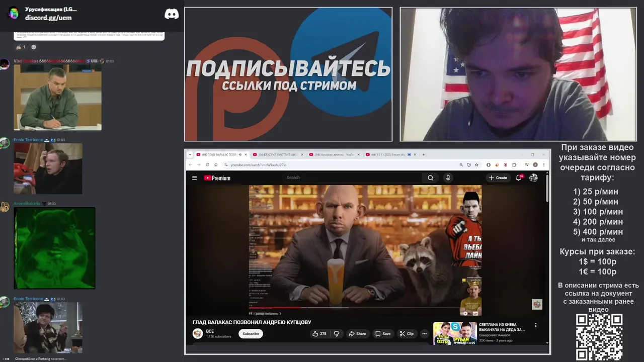Screen dimensions: 644x362
Task: Subscribe to the ВСЕ channel
Action: click(x=251, y=333)
